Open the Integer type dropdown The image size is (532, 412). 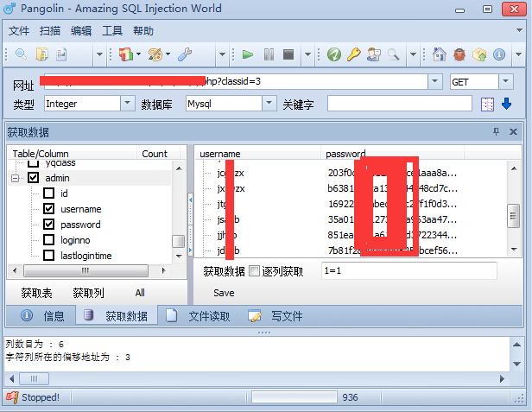click(x=128, y=103)
